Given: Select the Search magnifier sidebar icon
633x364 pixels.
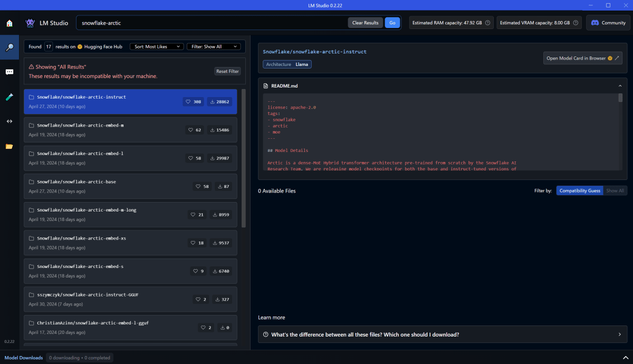Looking at the screenshot, I should point(9,47).
